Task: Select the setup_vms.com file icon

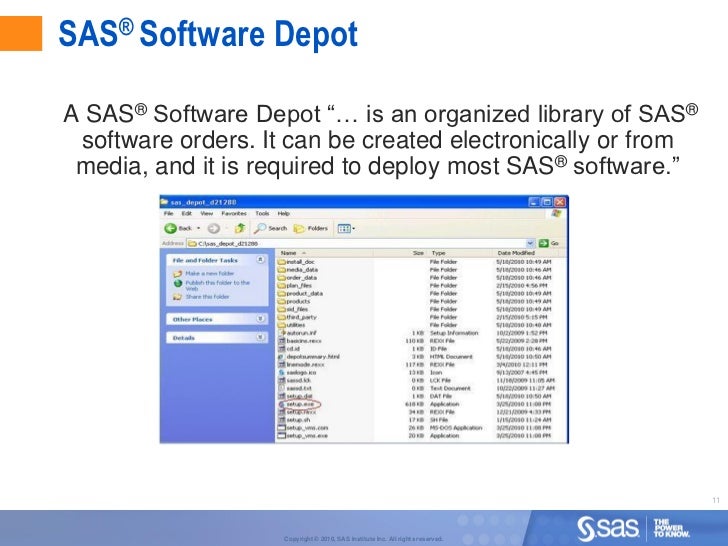Action: click(282, 428)
